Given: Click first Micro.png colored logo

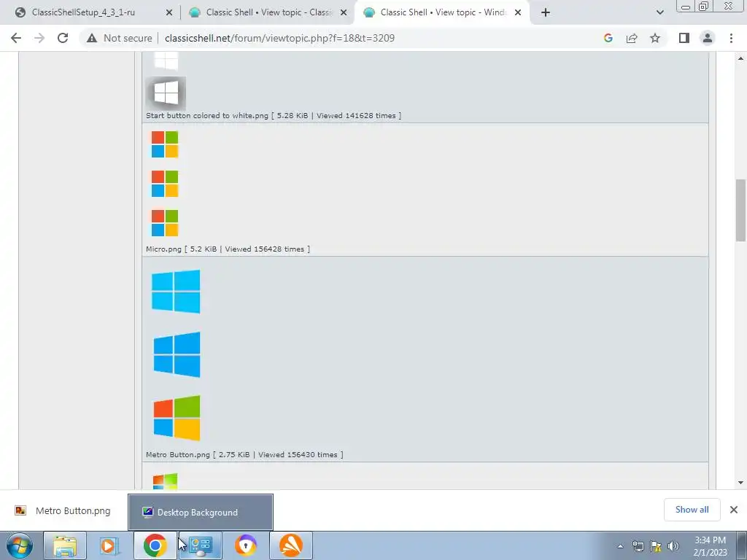Looking at the screenshot, I should (x=165, y=144).
